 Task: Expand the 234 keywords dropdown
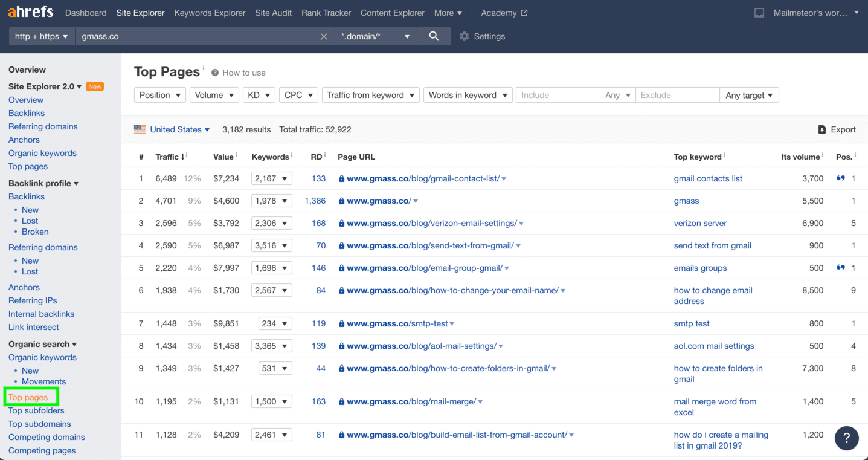(x=275, y=323)
